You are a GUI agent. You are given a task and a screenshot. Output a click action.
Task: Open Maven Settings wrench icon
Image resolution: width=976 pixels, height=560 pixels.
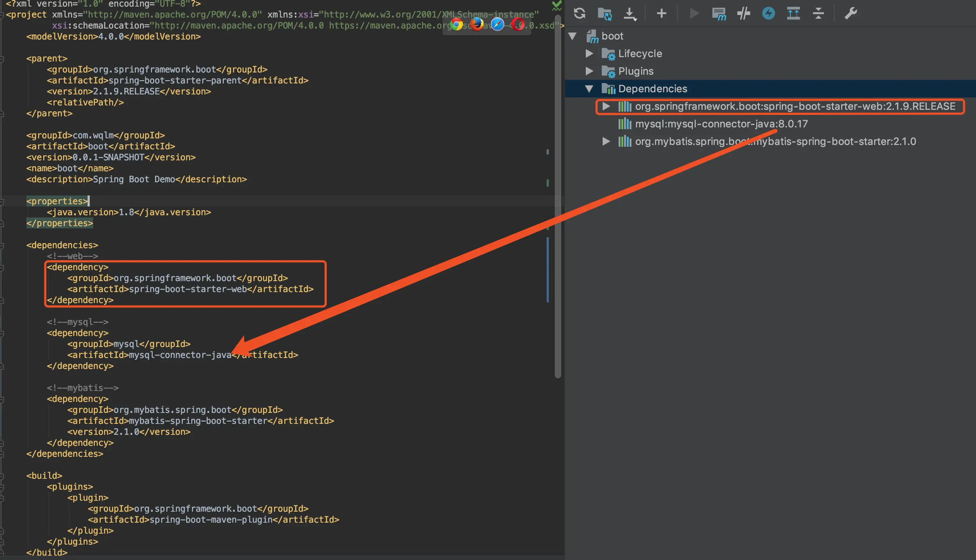(x=851, y=14)
